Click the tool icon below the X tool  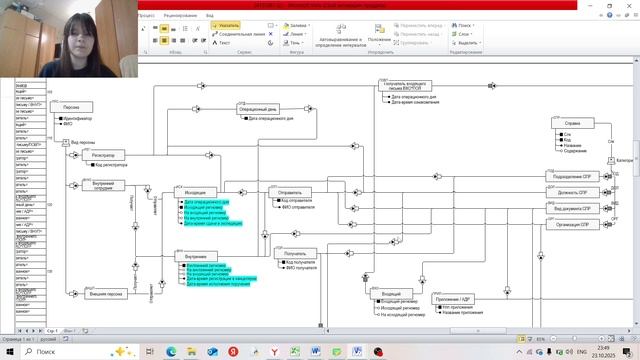click(x=270, y=43)
